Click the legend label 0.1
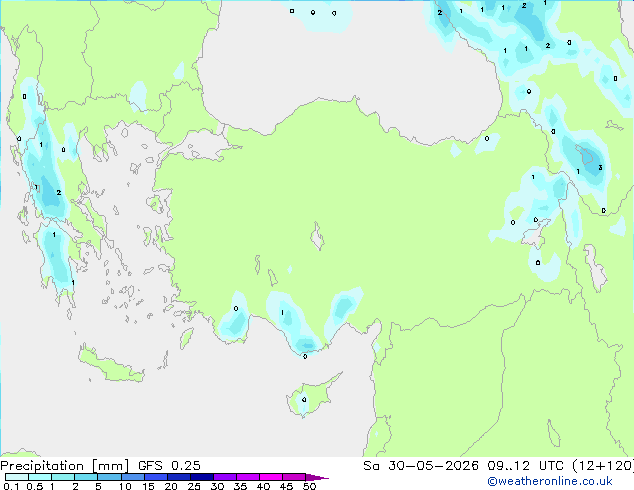Image resolution: width=634 pixels, height=490 pixels. point(11,486)
